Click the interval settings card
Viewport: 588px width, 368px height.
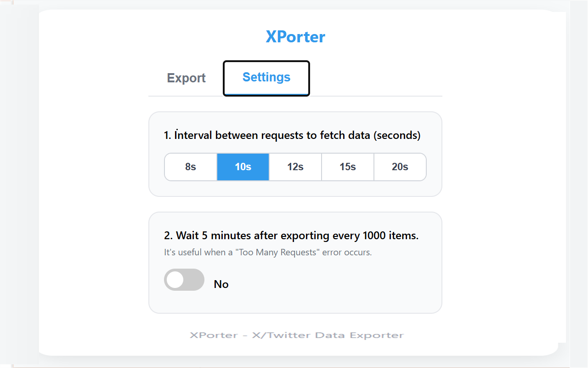pos(295,154)
